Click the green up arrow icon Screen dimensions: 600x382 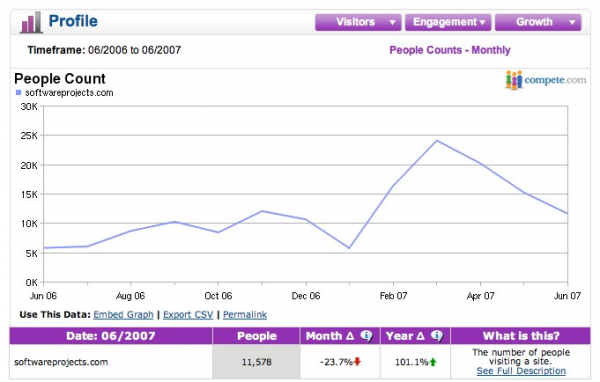433,361
